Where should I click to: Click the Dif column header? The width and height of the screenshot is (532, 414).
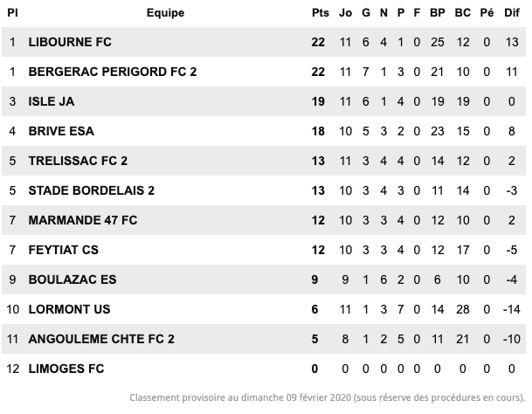512,13
